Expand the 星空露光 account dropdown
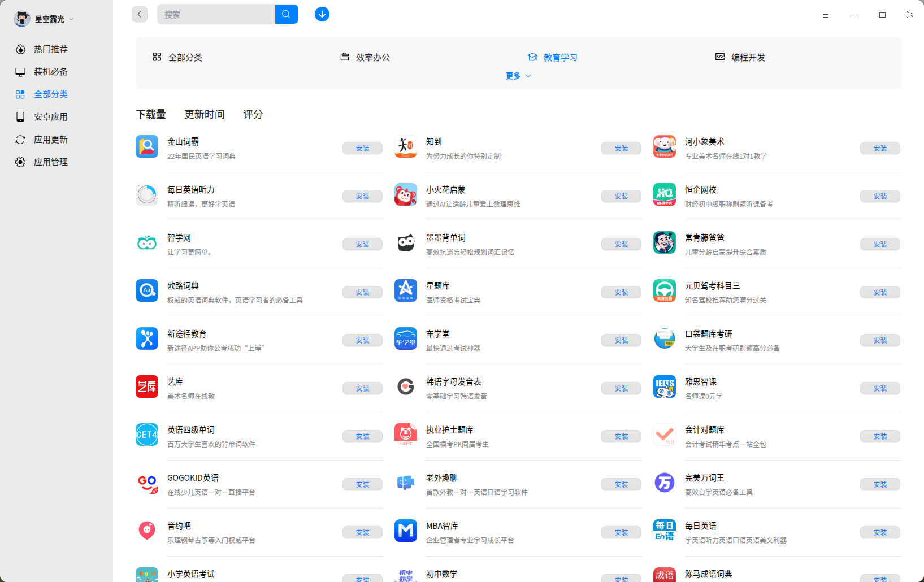This screenshot has height=582, width=924. coord(71,19)
